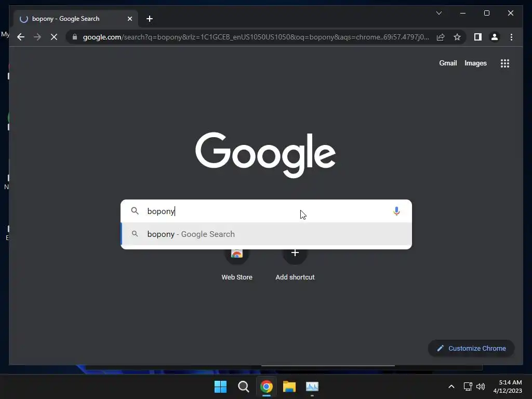This screenshot has height=399, width=532.
Task: Click the volume speaker tray icon
Action: [481, 387]
